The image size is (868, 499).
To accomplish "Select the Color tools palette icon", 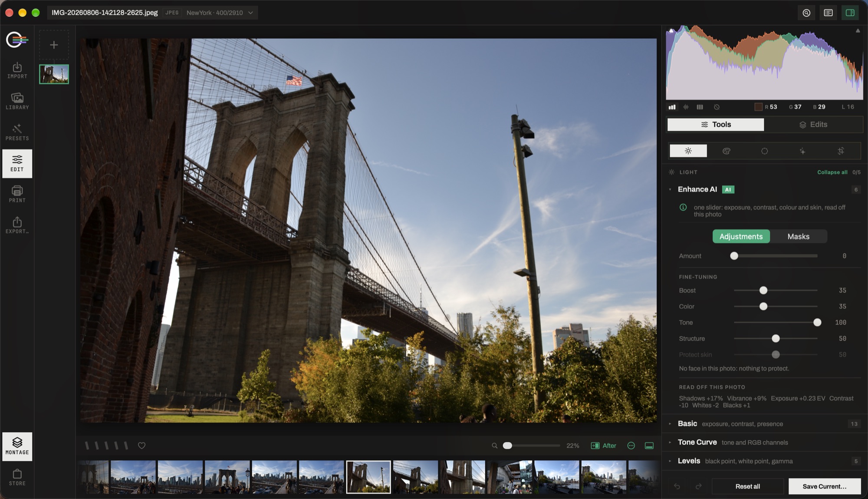I will tap(727, 151).
